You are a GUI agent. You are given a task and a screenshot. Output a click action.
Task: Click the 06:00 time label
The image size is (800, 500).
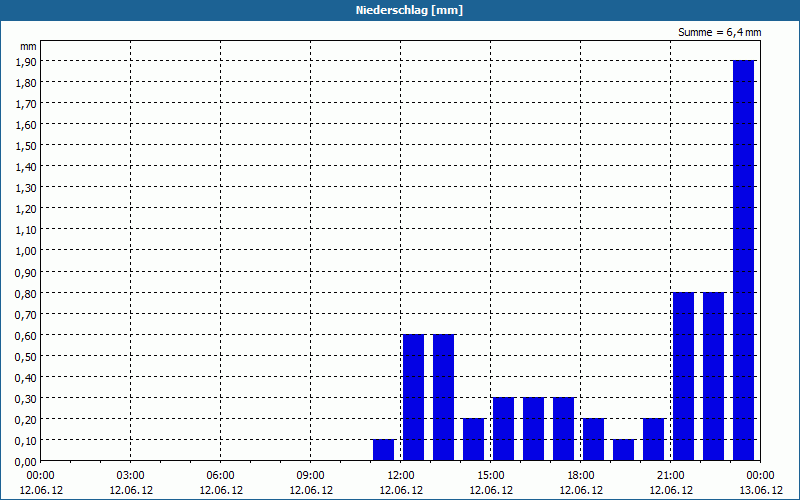[220, 476]
